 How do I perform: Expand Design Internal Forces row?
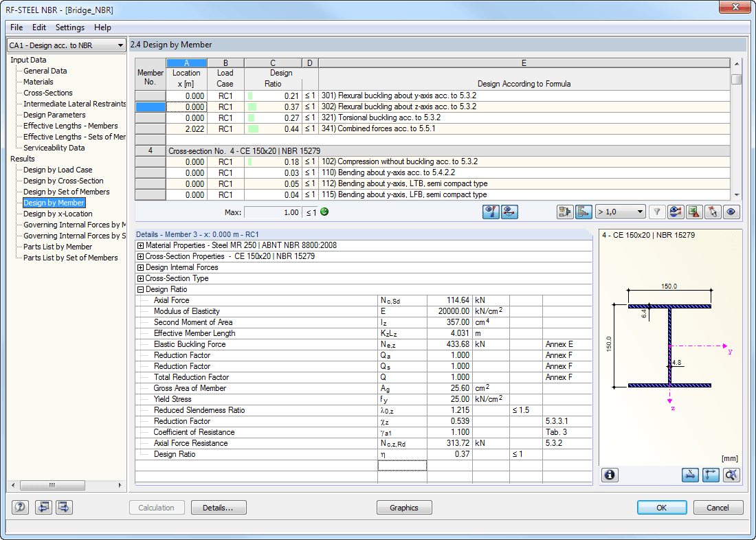tap(140, 267)
